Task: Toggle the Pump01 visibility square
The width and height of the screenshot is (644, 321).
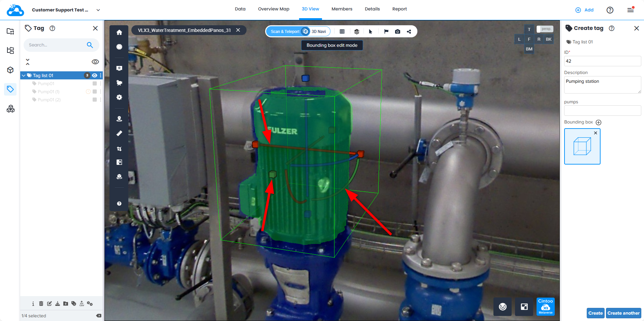Action: (x=95, y=83)
